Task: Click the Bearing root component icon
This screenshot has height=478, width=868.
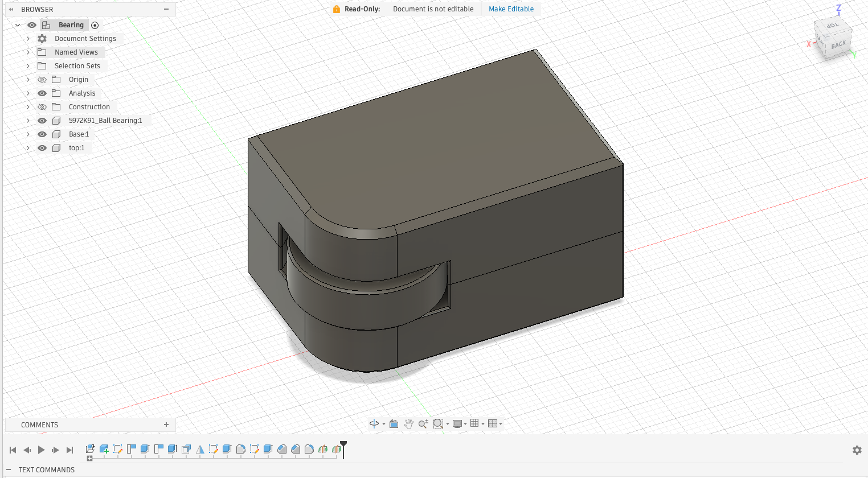Action: click(46, 25)
